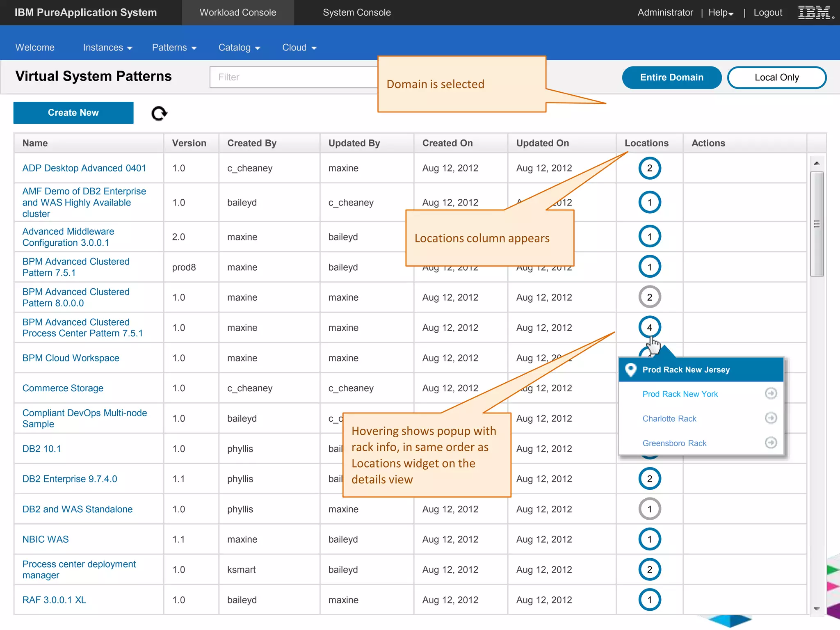Viewport: 840px width, 630px height.
Task: Click locations badge for NBIC WAS
Action: (650, 539)
